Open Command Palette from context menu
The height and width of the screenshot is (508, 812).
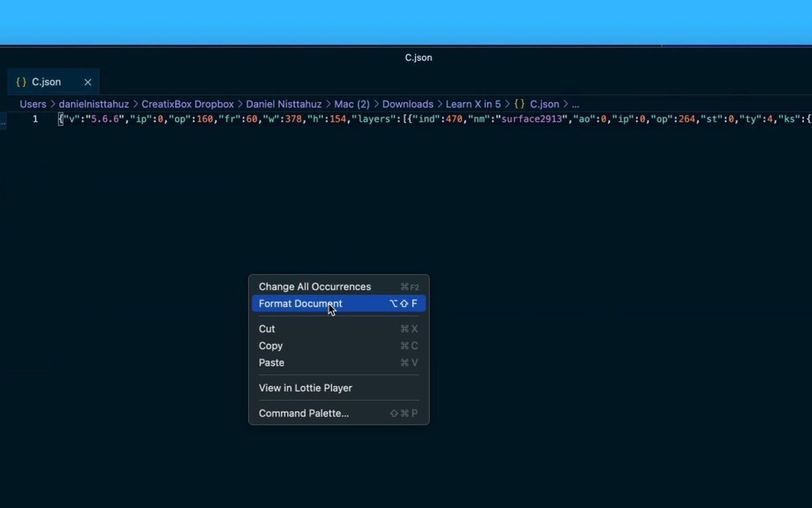pos(338,413)
